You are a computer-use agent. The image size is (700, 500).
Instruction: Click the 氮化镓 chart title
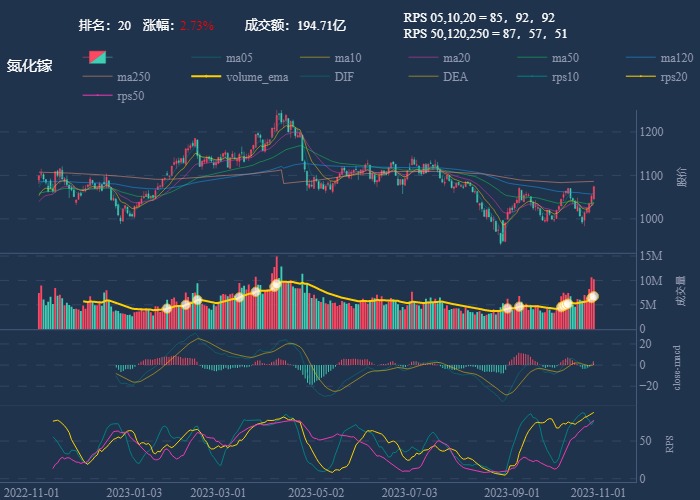click(29, 65)
